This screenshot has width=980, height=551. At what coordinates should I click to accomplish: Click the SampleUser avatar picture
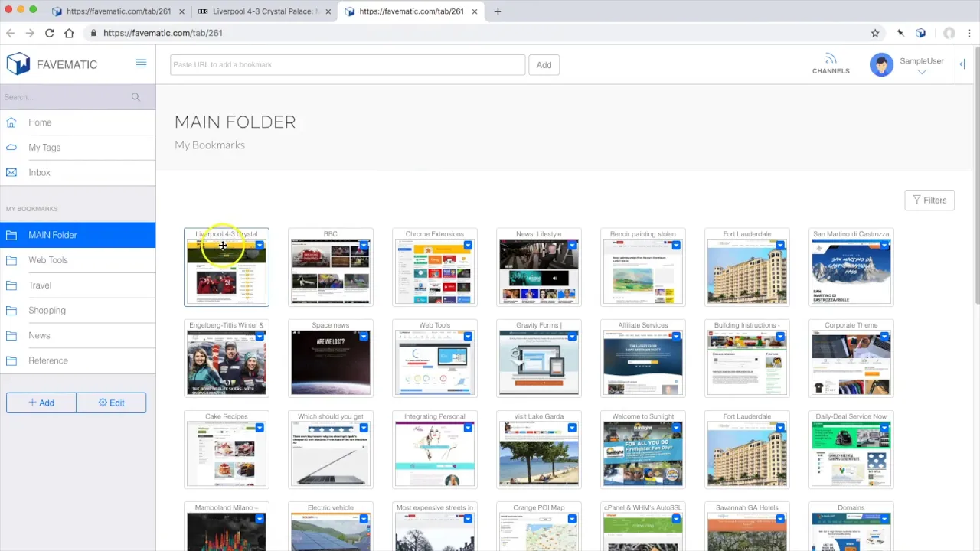point(881,64)
